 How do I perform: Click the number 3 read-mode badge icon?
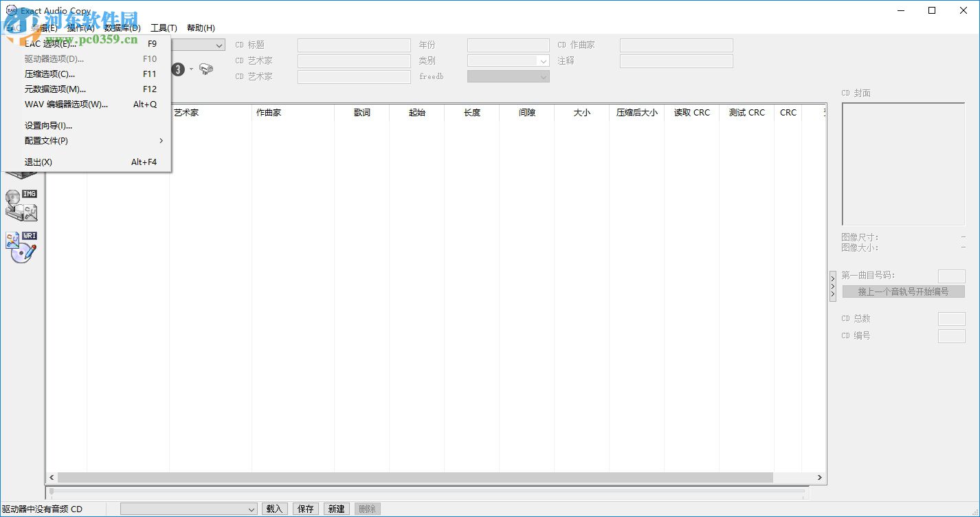pyautogui.click(x=178, y=68)
